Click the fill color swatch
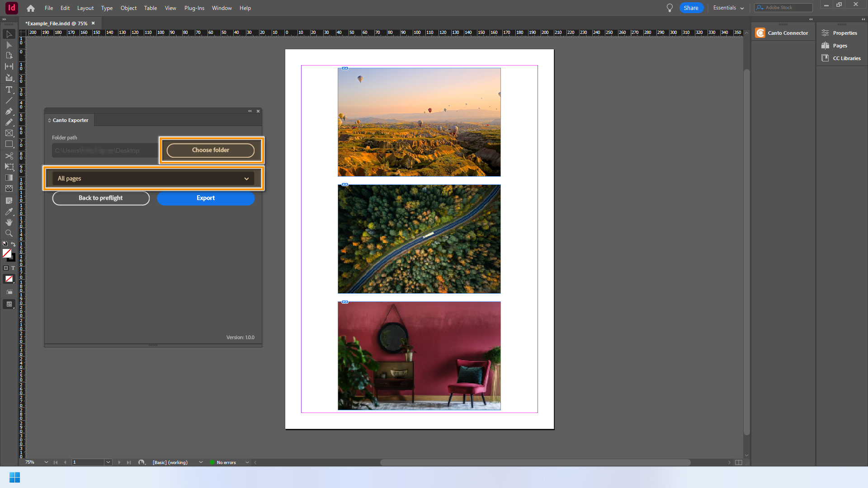This screenshot has height=488, width=868. [7, 253]
